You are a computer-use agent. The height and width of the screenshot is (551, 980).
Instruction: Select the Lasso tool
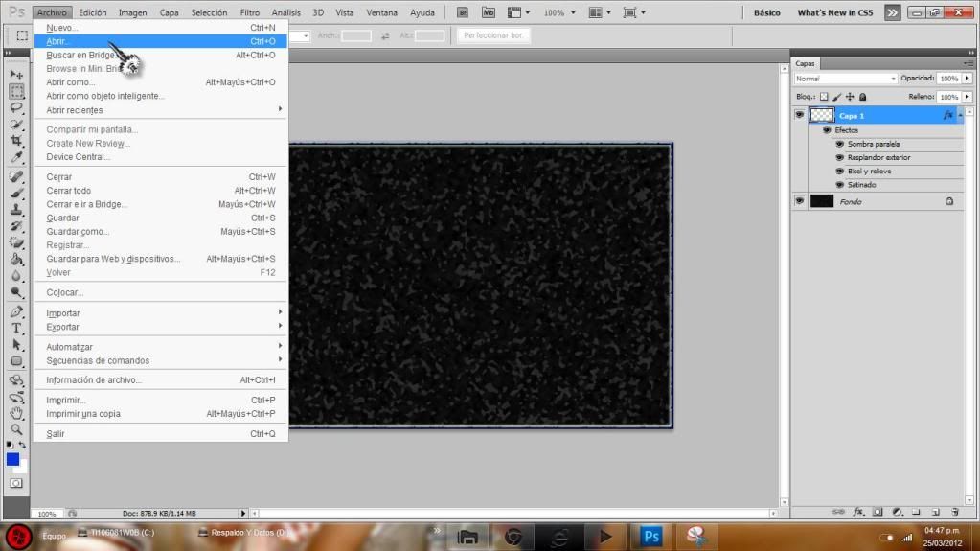point(16,107)
